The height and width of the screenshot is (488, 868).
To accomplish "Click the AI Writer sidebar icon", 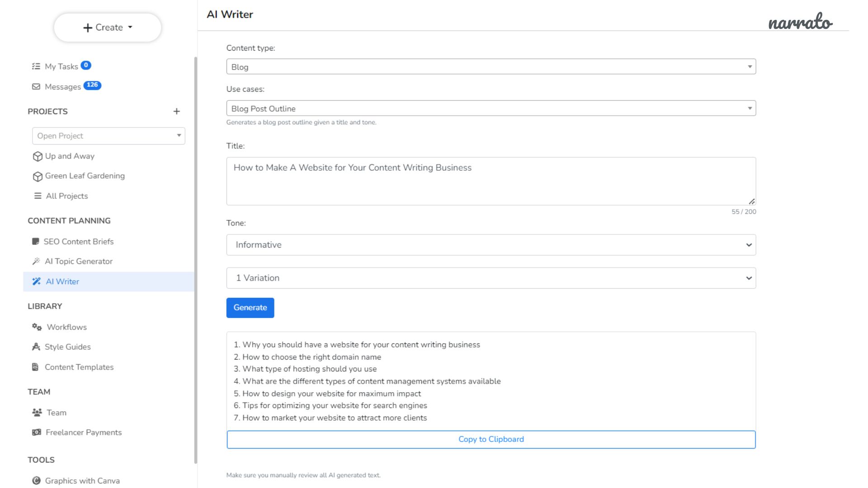I will coord(37,281).
